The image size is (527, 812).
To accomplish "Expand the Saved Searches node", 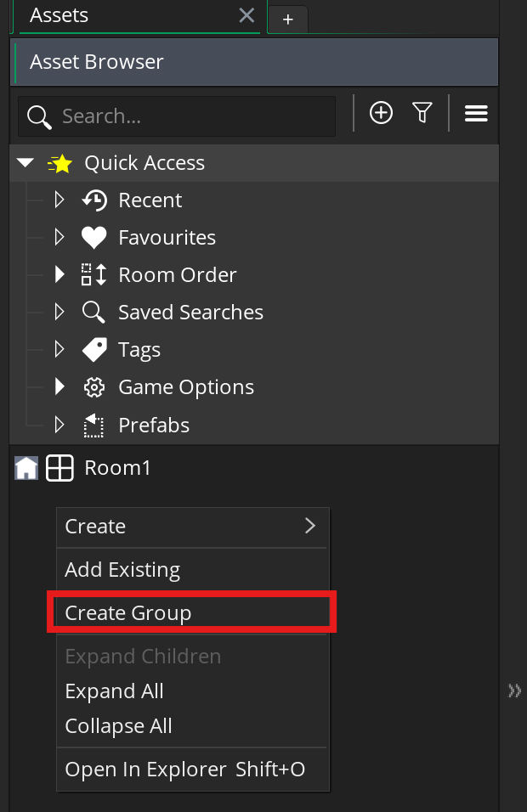I will [x=59, y=313].
